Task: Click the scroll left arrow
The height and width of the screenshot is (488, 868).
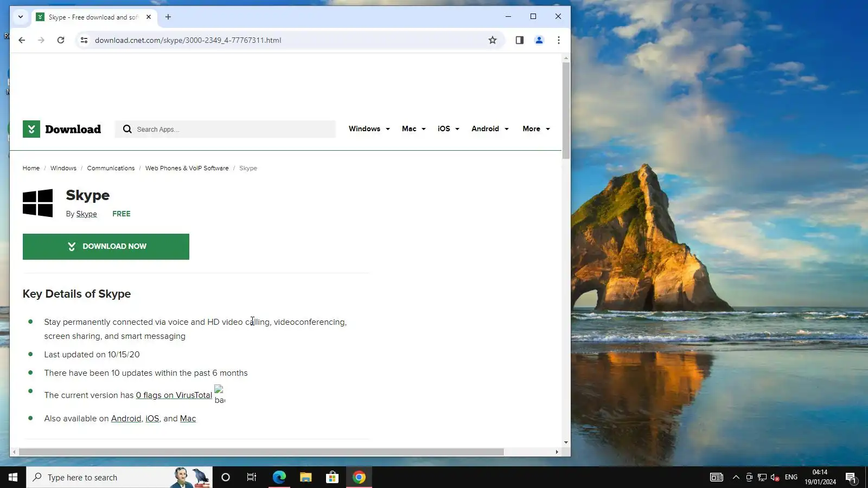Action: (14, 452)
